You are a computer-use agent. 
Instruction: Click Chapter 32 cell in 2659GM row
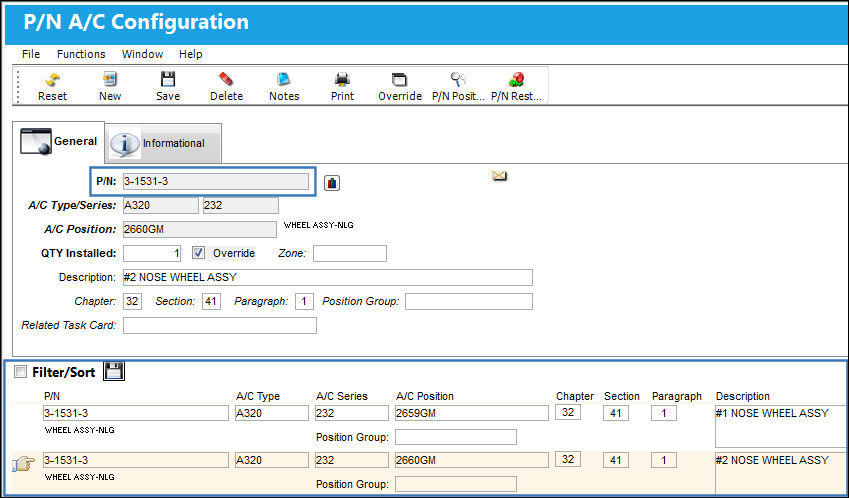click(568, 412)
